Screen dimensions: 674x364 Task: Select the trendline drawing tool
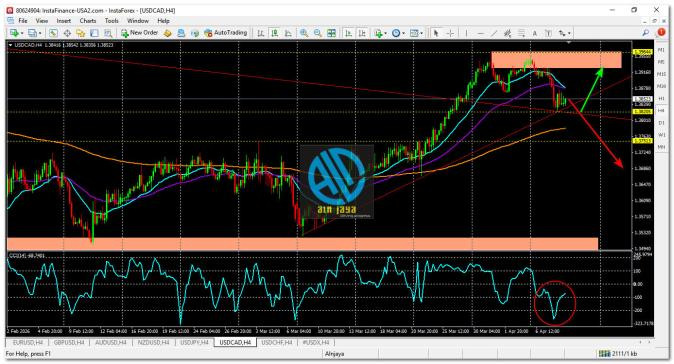[x=494, y=33]
